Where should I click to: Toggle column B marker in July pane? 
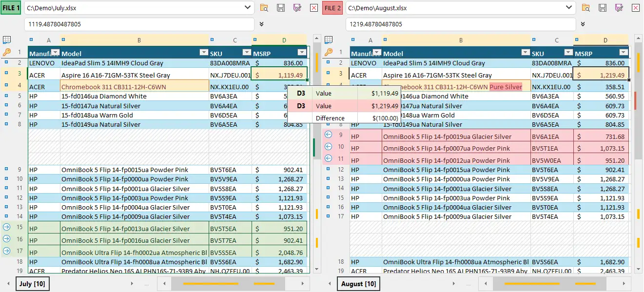point(63,39)
